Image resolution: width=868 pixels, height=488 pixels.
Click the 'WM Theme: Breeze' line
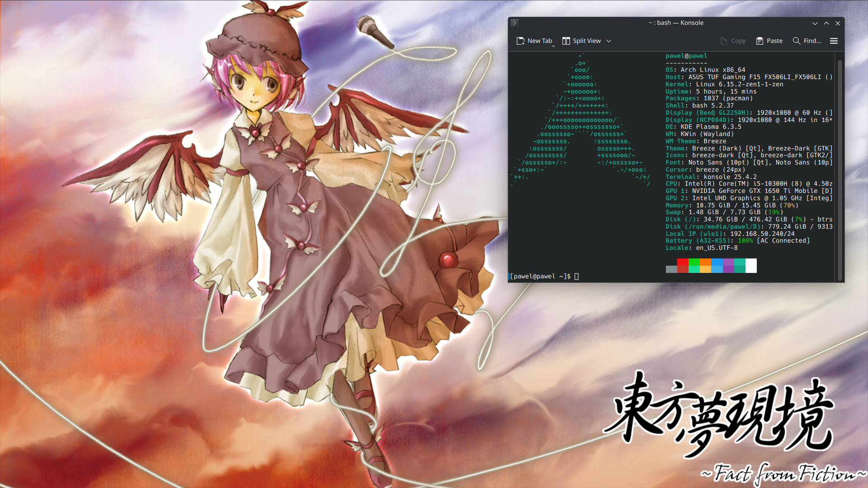click(x=696, y=141)
